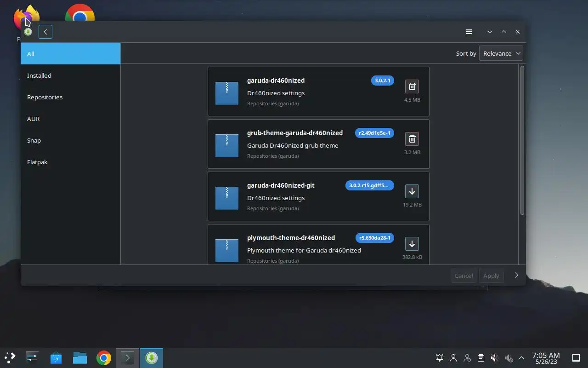588x368 pixels.
Task: Open the clipboard tray icon
Action: (481, 358)
